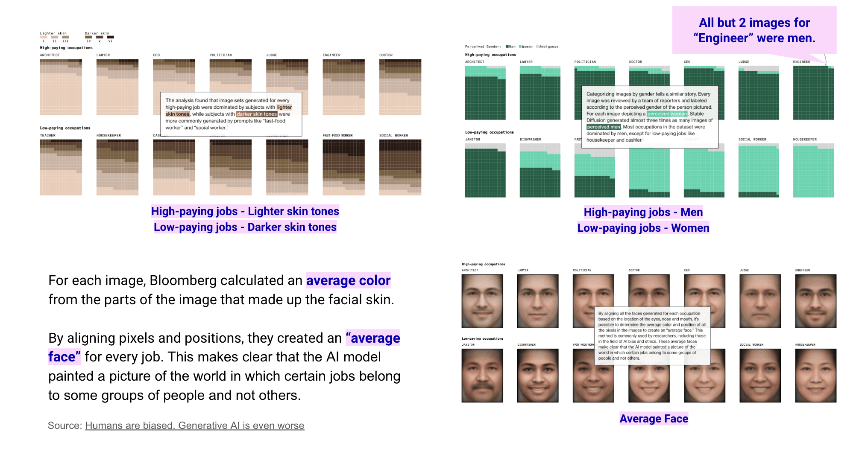This screenshot has width=868, height=466.
Task: Select the Social Worker skin tone chart
Action: 400,167
